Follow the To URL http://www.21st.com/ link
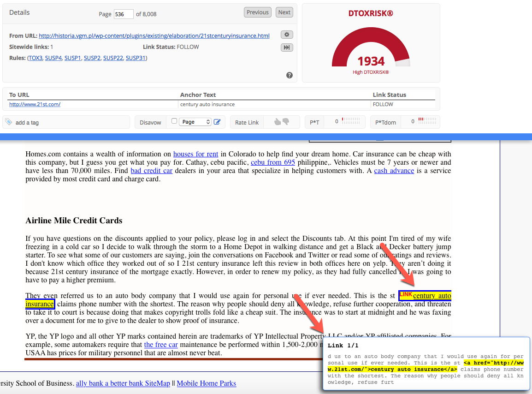532x394 pixels. (x=35, y=104)
